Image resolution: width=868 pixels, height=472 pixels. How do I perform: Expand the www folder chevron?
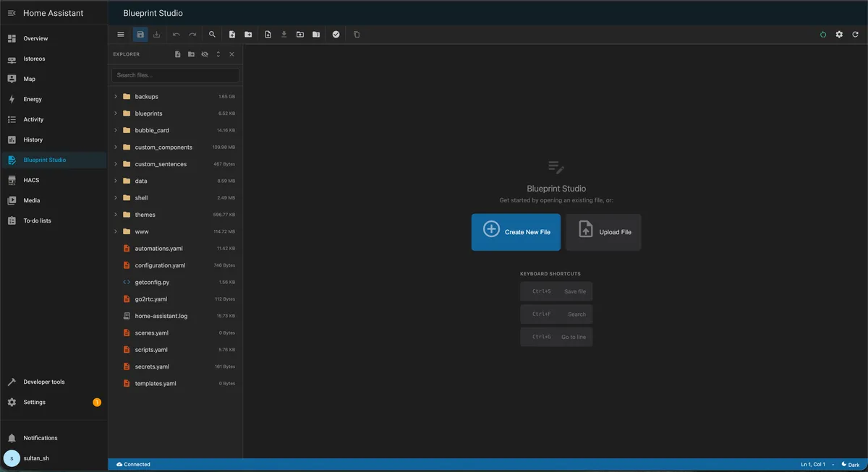point(116,231)
